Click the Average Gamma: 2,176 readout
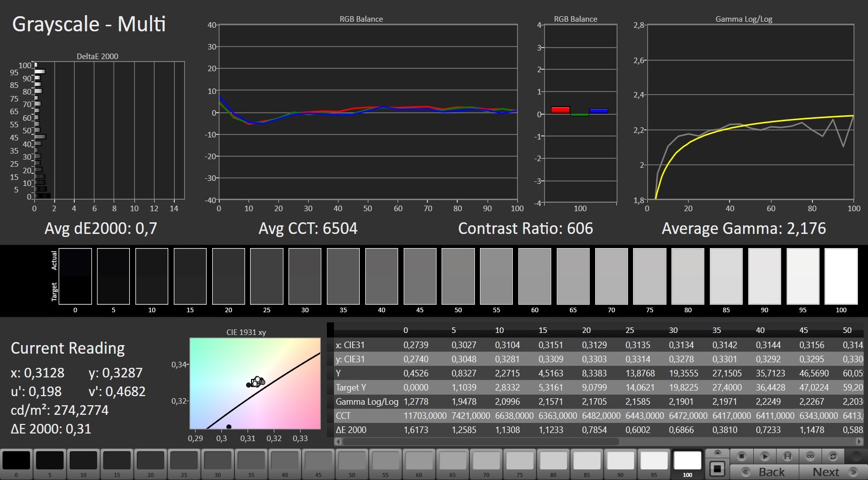868x480 pixels. click(x=744, y=228)
